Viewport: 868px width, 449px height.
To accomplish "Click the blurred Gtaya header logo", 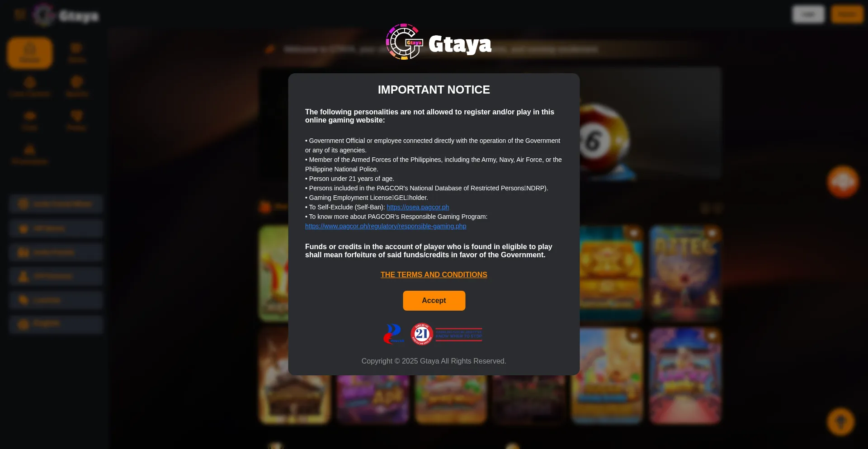I will (x=66, y=15).
